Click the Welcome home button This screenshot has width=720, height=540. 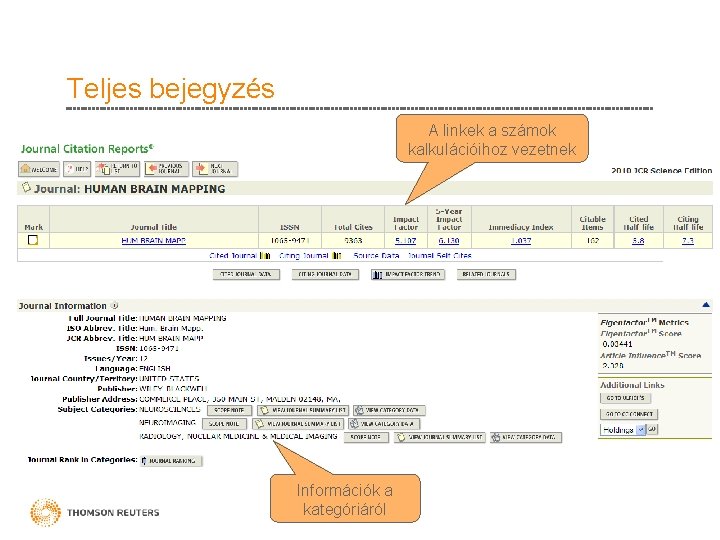click(x=39, y=169)
